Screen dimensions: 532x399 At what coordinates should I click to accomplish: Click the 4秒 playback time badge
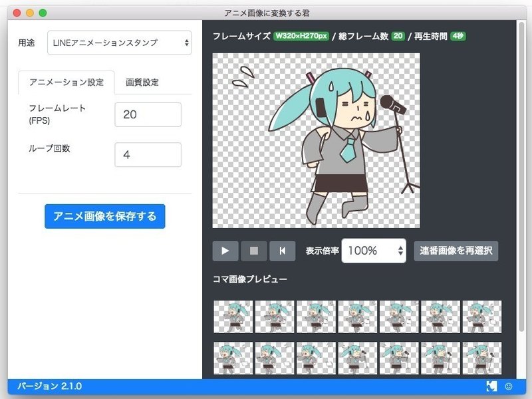(458, 36)
